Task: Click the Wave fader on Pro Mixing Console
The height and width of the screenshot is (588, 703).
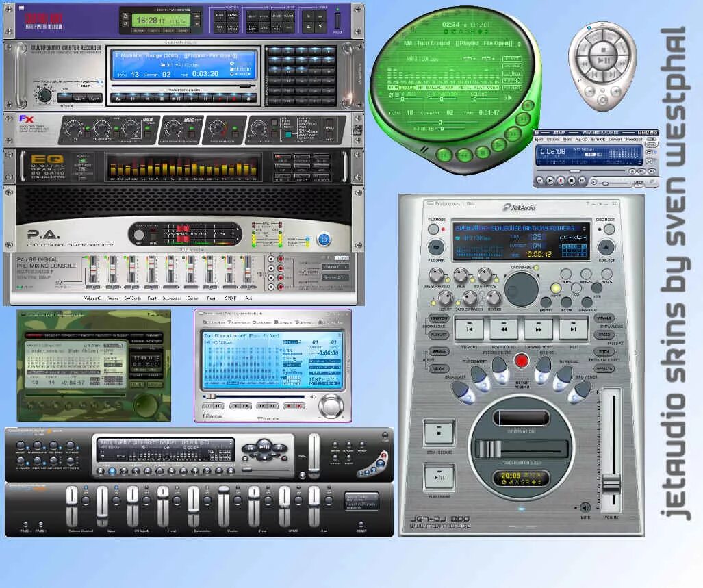Action: pyautogui.click(x=112, y=270)
